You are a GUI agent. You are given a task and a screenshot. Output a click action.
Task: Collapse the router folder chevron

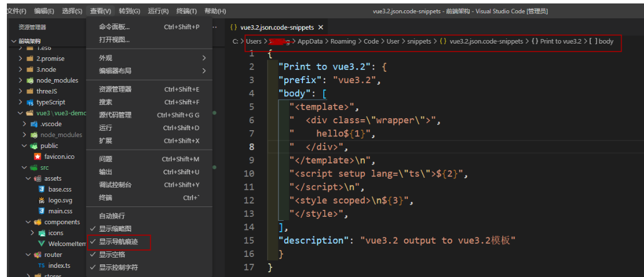pyautogui.click(x=28, y=255)
